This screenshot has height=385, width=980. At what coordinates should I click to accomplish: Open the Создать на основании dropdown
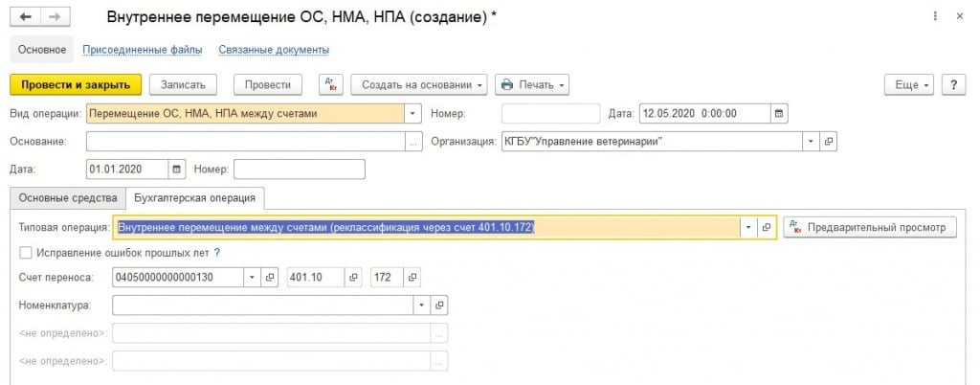[419, 84]
